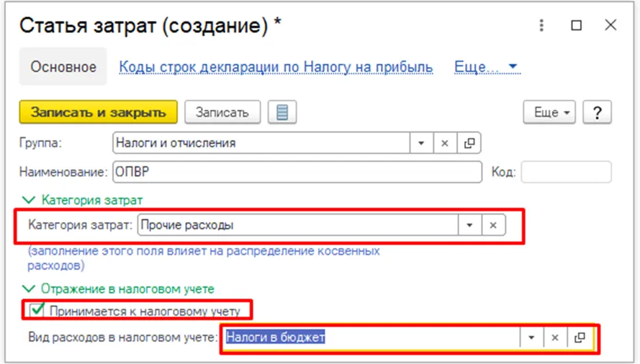Click the Записать и закрыть button
This screenshot has height=364, width=640.
(99, 112)
